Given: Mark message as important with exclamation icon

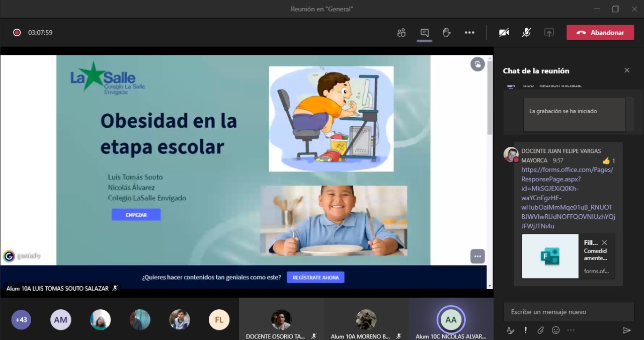Looking at the screenshot, I should coord(526,330).
